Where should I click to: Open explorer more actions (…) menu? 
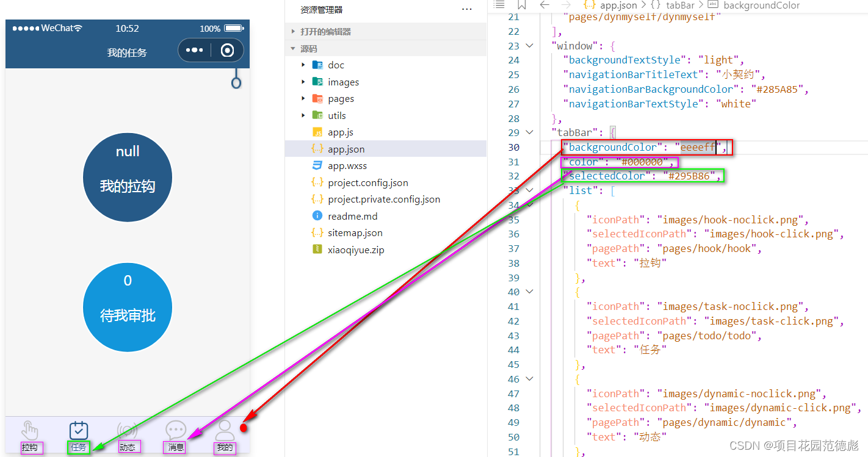pyautogui.click(x=467, y=10)
